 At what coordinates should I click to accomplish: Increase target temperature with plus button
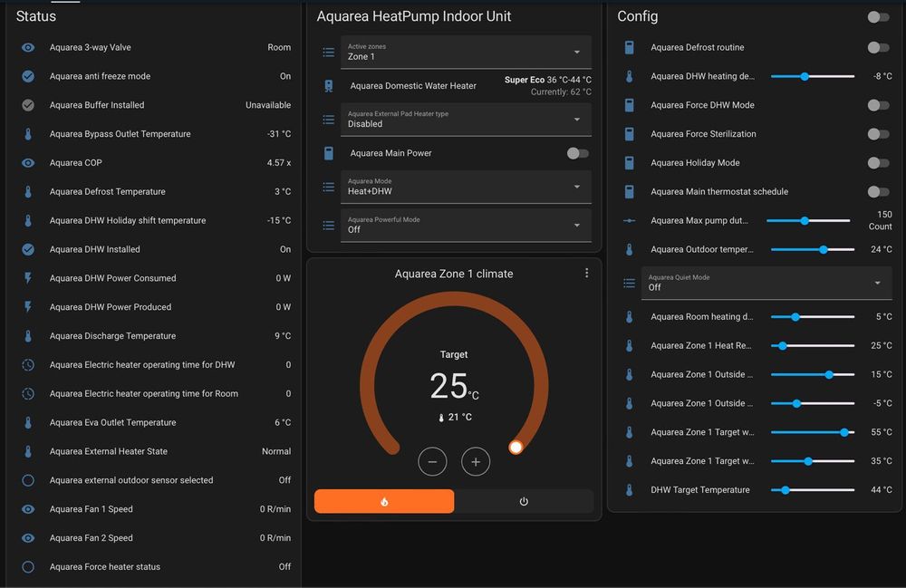tap(476, 462)
